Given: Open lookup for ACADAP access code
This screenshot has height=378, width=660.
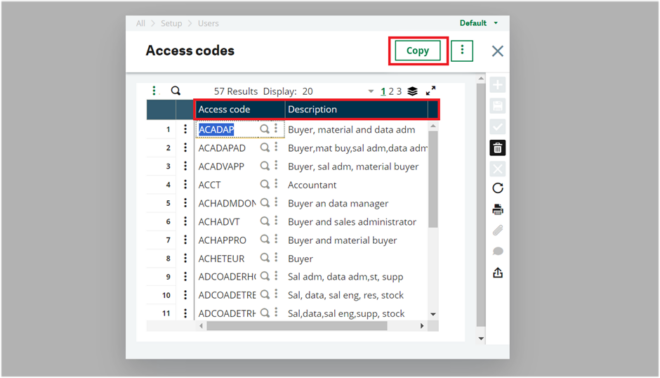Looking at the screenshot, I should 264,129.
